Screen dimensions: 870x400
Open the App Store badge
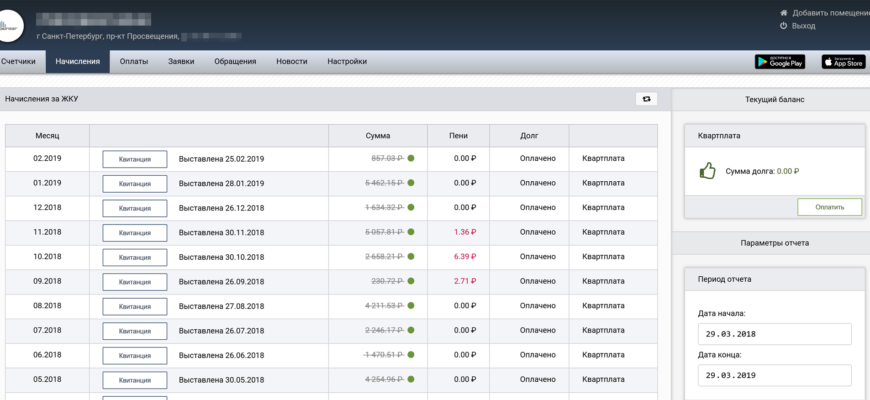coord(843,62)
